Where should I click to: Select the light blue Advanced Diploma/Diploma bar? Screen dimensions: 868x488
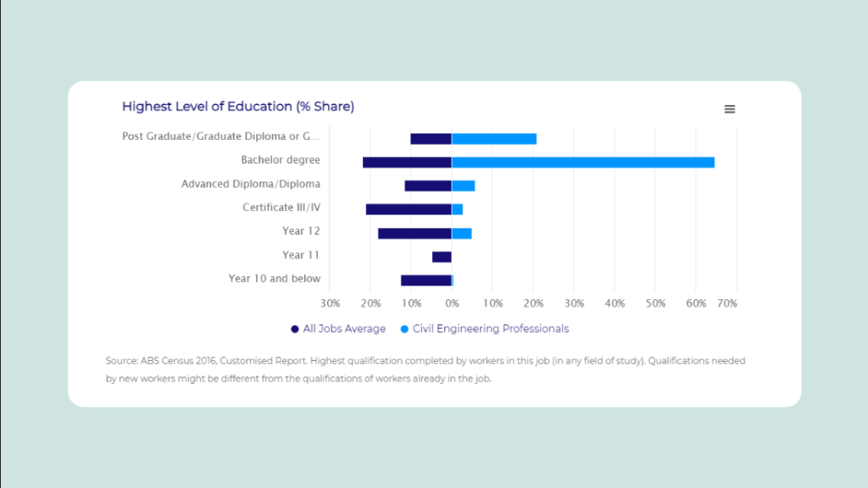tap(463, 186)
